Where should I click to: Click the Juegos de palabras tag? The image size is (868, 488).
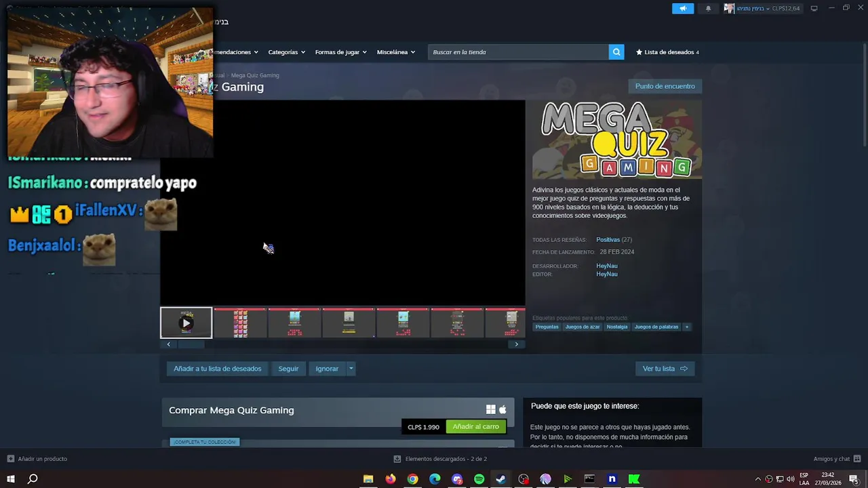(656, 327)
